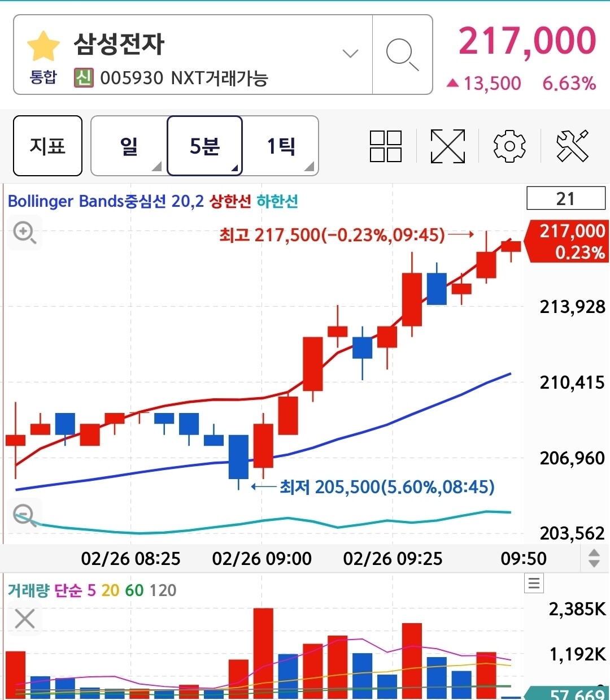Select the 5분 chart interval tab
This screenshot has width=610, height=700.
204,146
